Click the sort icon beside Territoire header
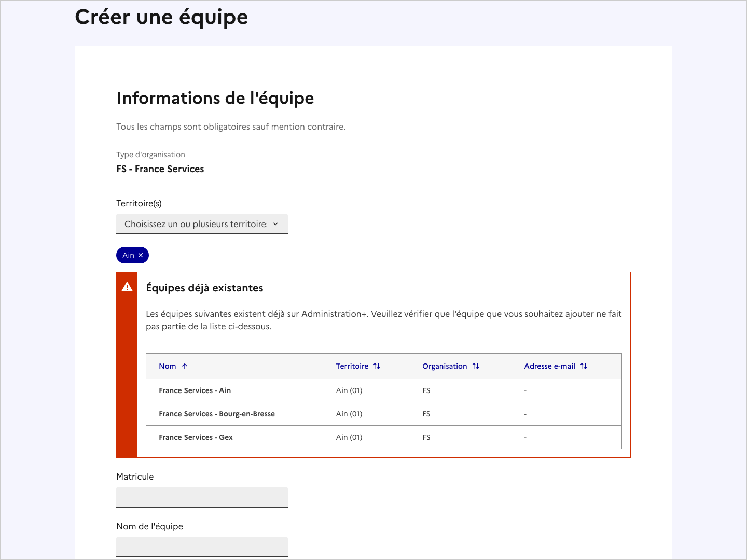The height and width of the screenshot is (560, 747). 376,366
